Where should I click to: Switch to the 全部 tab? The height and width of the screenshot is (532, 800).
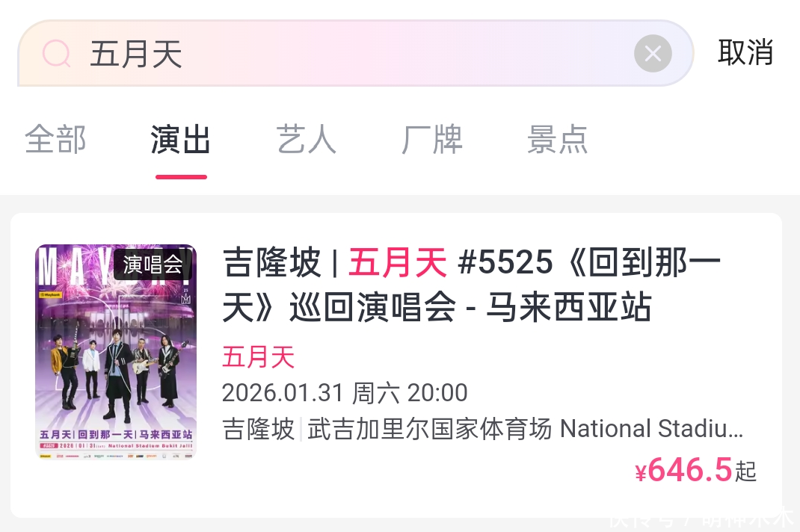[x=55, y=139]
